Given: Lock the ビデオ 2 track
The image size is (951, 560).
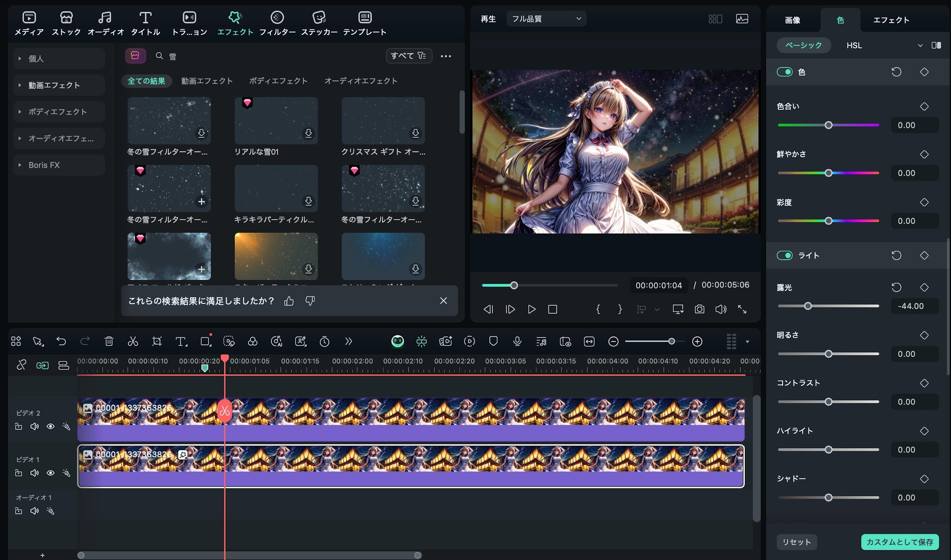Looking at the screenshot, I should click(18, 426).
